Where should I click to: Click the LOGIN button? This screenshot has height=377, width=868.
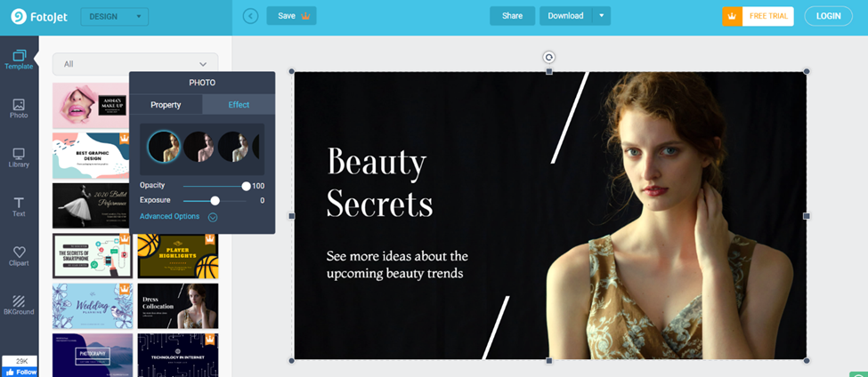pos(829,16)
